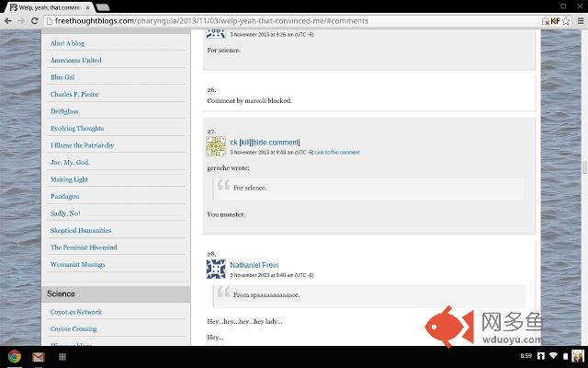588x368 pixels.
Task: Click the [kill] link beside ck
Action: 245,143
